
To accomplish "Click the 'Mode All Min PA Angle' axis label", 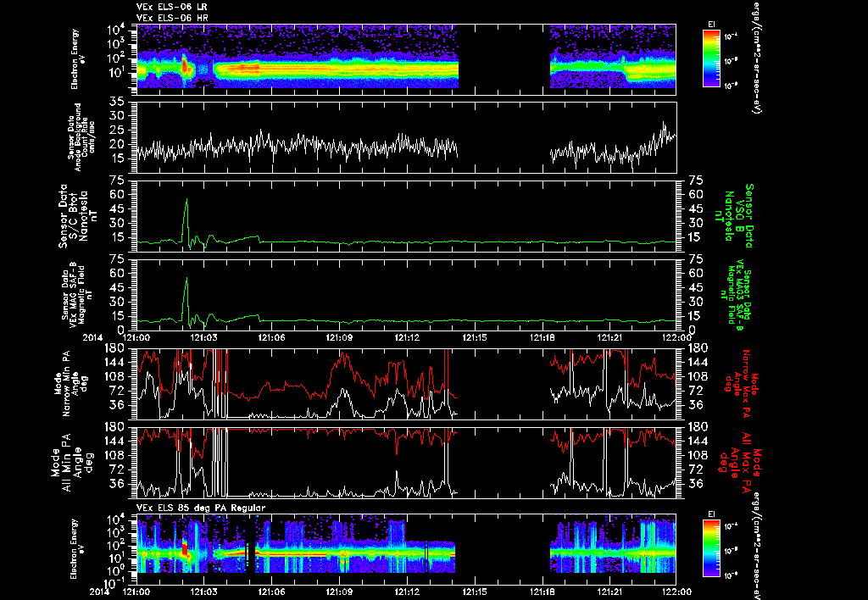I will pyautogui.click(x=73, y=462).
